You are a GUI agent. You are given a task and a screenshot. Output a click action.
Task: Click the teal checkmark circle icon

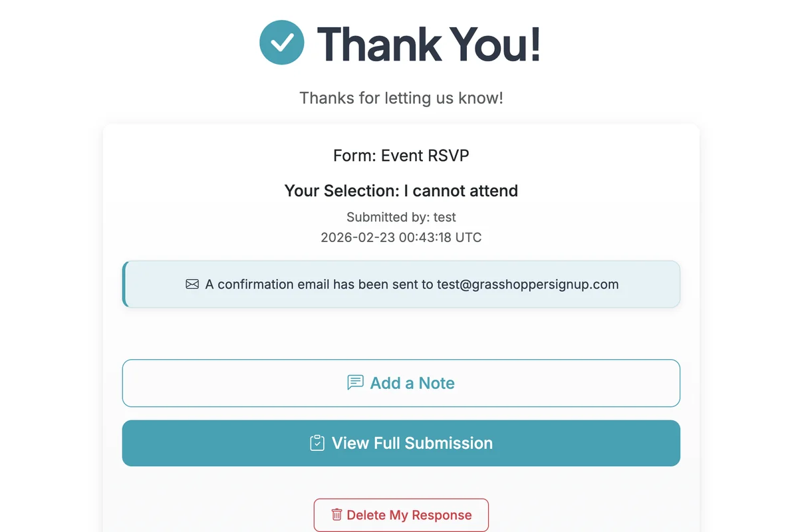pos(282,43)
